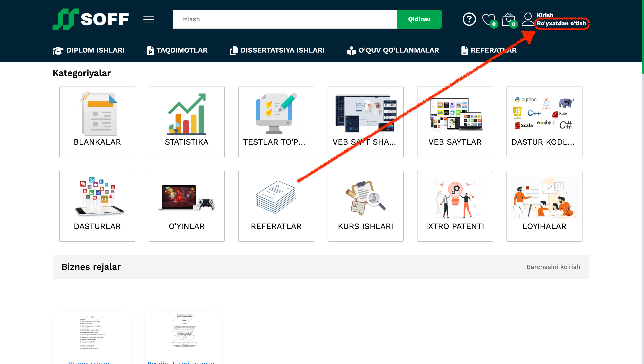Viewport: 644px width, 364px height.
Task: Open the Kurs Ishlari category card
Action: [365, 206]
